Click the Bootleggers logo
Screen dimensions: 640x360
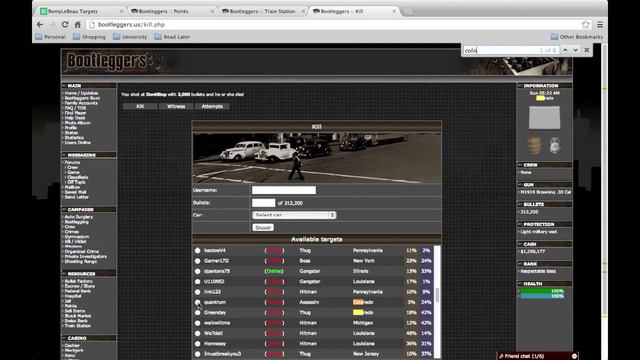108,61
